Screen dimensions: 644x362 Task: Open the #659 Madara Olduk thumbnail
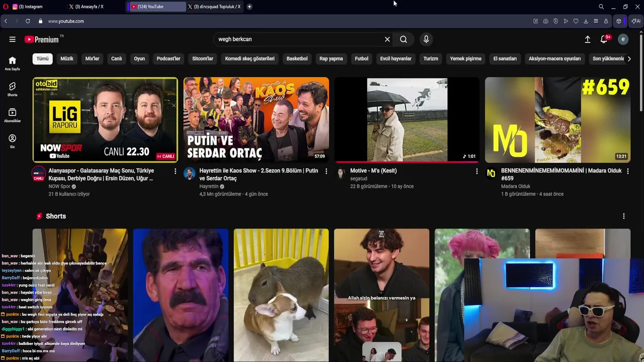(557, 120)
